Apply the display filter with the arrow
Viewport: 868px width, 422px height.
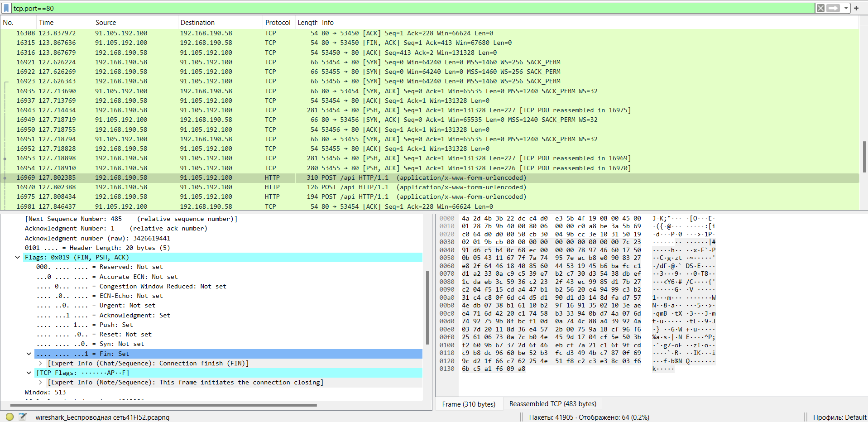pos(833,8)
